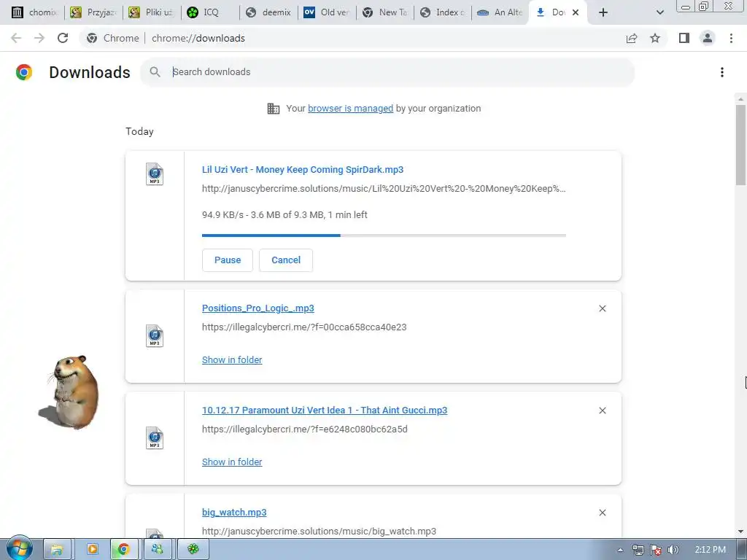Image resolution: width=747 pixels, height=560 pixels.
Task: Switch to the Old ver tab
Action: tap(328, 12)
